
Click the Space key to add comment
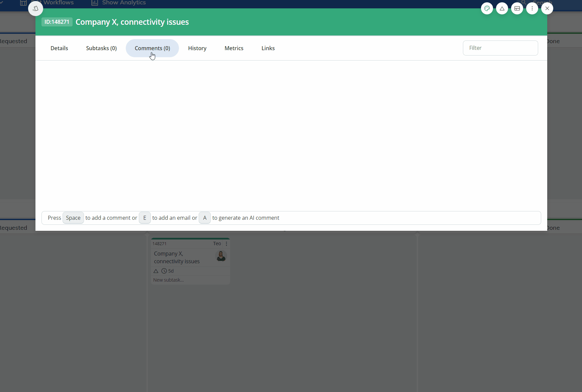pos(73,218)
